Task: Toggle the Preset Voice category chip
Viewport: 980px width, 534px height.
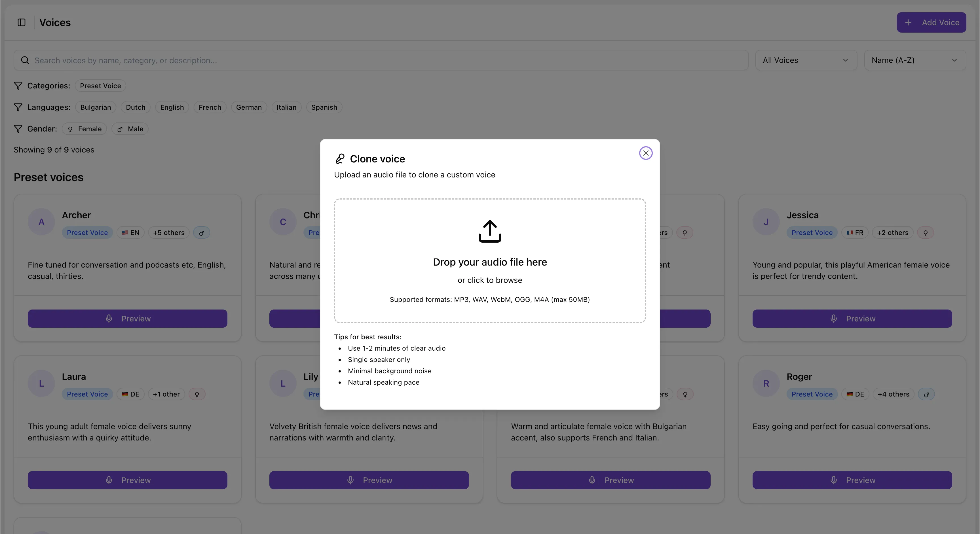Action: 100,86
